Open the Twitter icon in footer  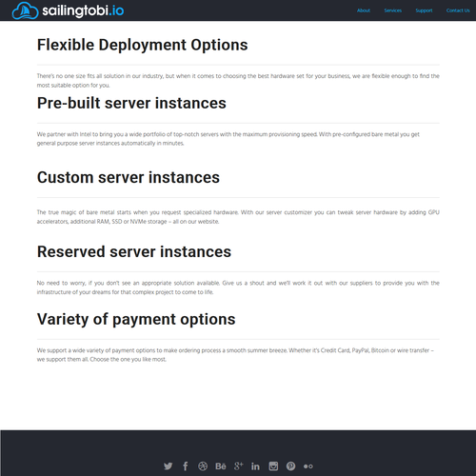169,466
